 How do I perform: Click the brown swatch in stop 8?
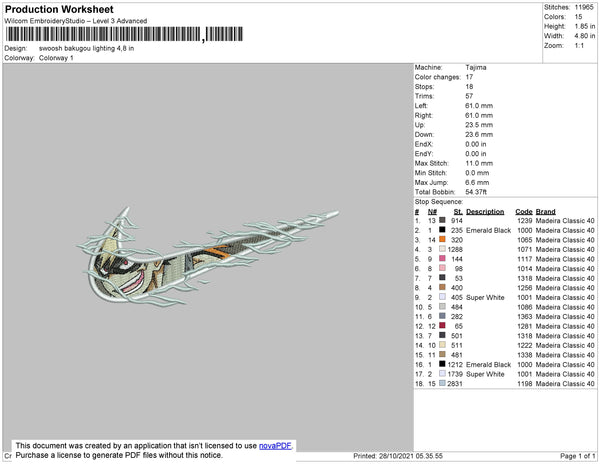tap(442, 287)
